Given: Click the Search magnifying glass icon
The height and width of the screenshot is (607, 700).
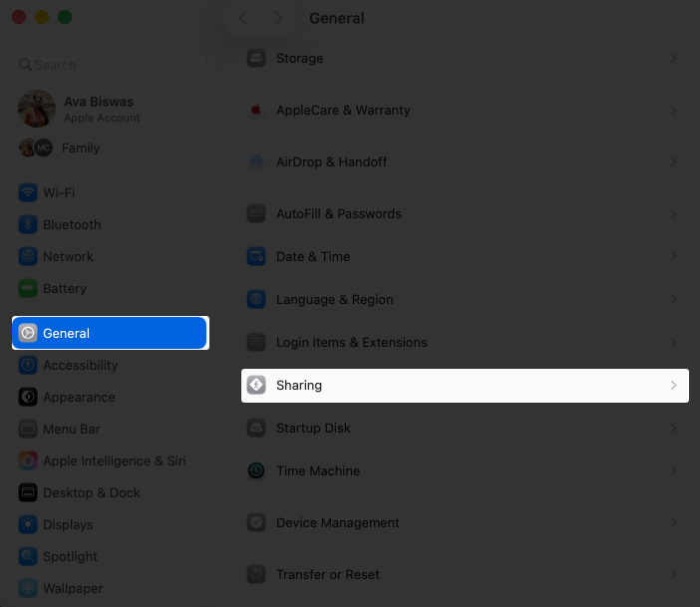Looking at the screenshot, I should click(26, 65).
